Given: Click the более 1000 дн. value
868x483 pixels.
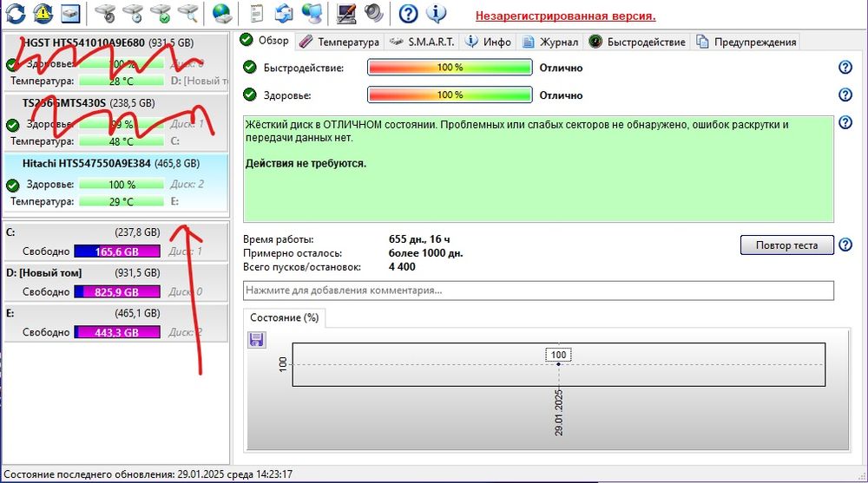Looking at the screenshot, I should [425, 253].
